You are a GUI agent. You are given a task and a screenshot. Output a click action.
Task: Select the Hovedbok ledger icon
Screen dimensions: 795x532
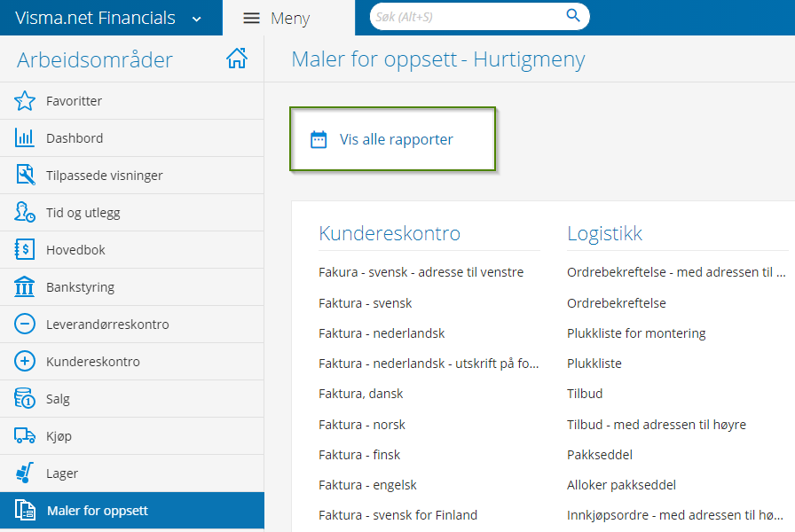(24, 249)
